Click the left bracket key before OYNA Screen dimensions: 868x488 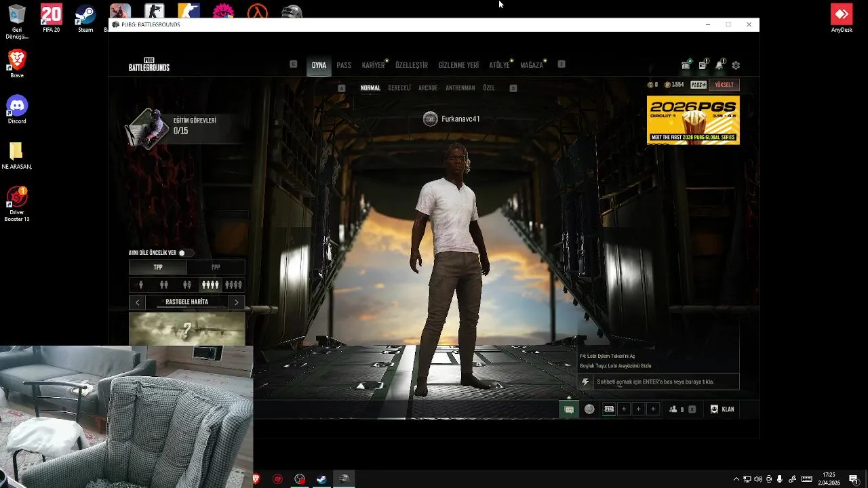[x=293, y=64]
